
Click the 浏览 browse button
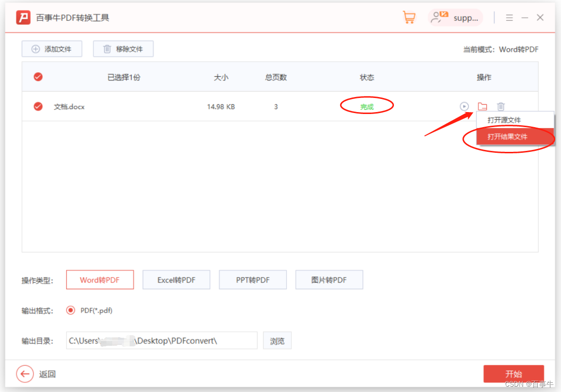pyautogui.click(x=277, y=341)
